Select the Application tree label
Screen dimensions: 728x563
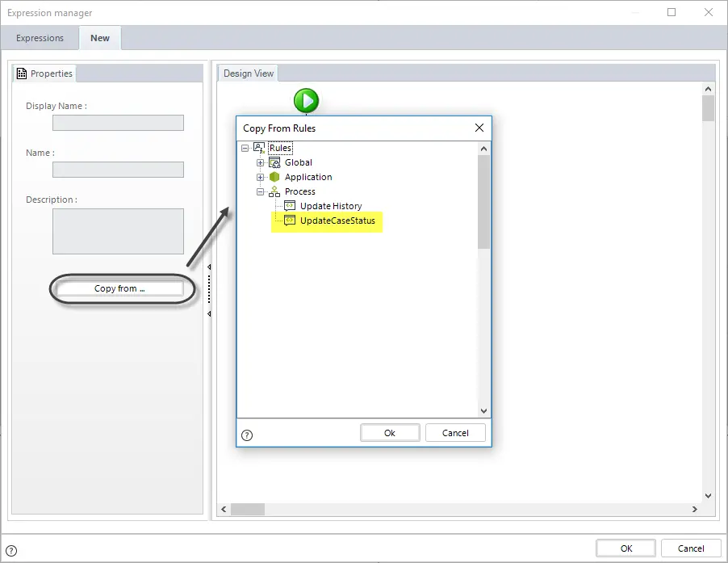pyautogui.click(x=308, y=177)
